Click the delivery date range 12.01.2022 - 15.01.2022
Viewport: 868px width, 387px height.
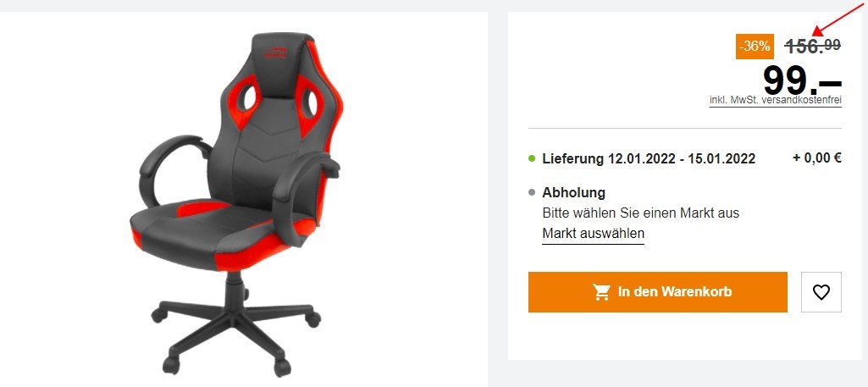pos(682,159)
